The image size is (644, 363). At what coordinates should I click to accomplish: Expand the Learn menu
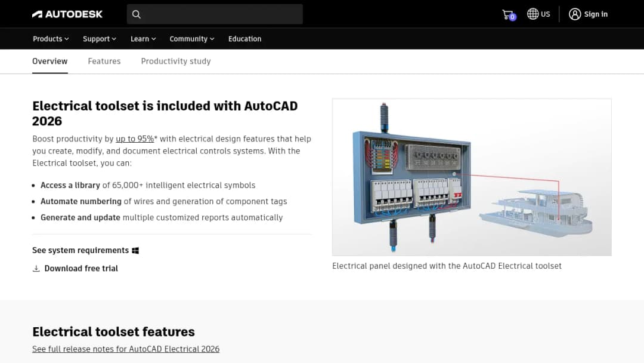pyautogui.click(x=143, y=39)
